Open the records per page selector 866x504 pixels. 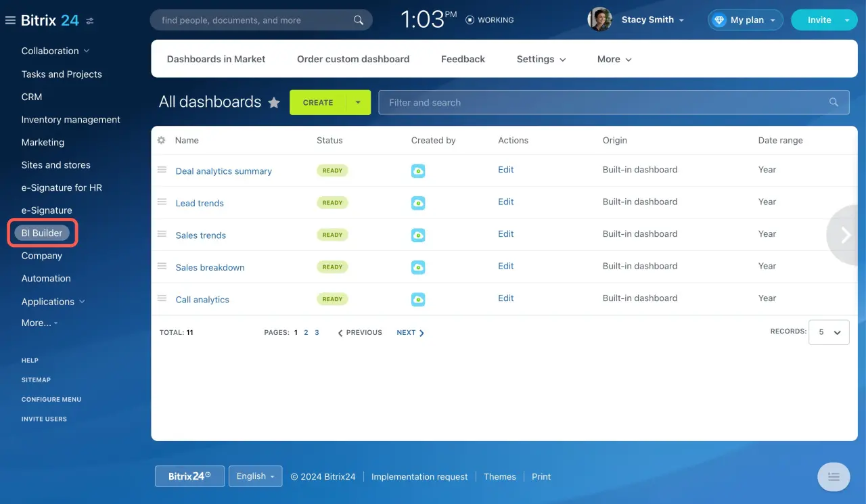pyautogui.click(x=828, y=331)
